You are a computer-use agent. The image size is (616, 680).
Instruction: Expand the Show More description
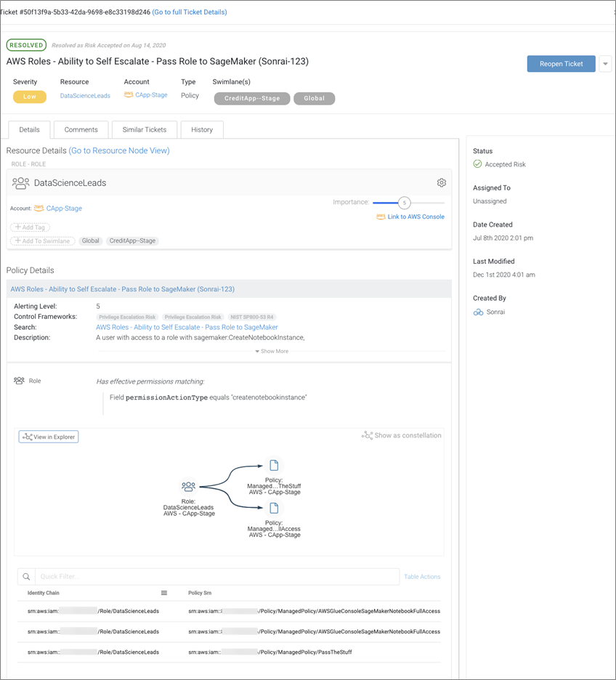(x=272, y=352)
